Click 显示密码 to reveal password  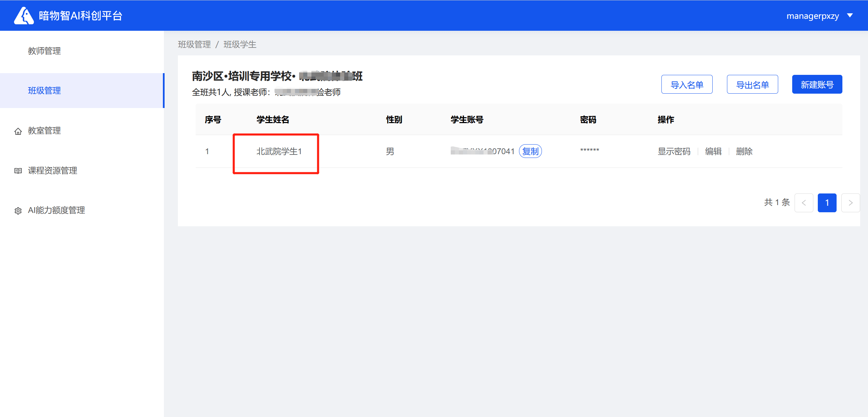coord(674,151)
